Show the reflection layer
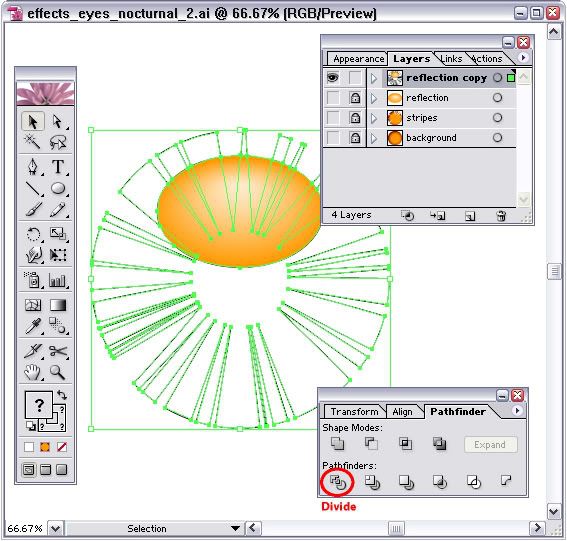Screen dimensions: 567x541 (x=333, y=98)
